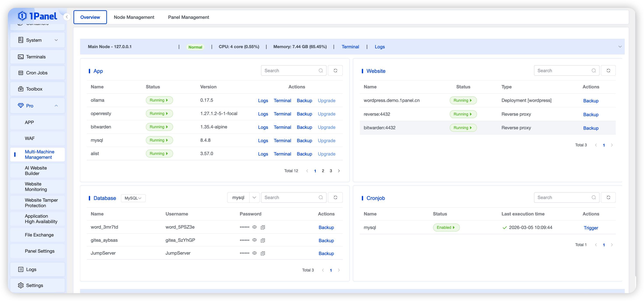Click the App search field

(290, 70)
